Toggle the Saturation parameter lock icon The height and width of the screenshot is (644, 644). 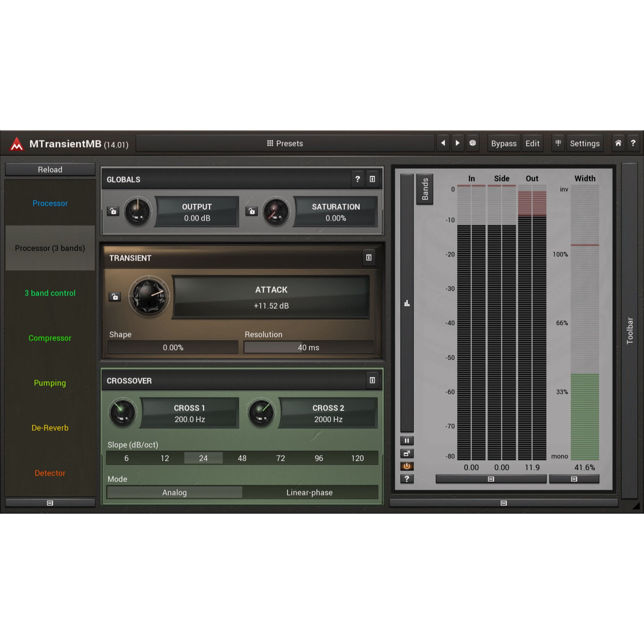pyautogui.click(x=252, y=211)
